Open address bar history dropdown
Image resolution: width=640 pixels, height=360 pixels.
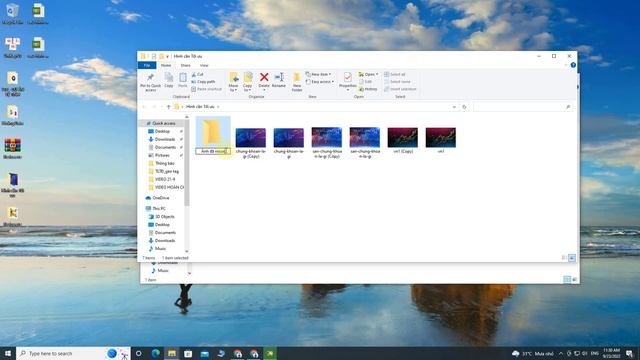[454, 107]
